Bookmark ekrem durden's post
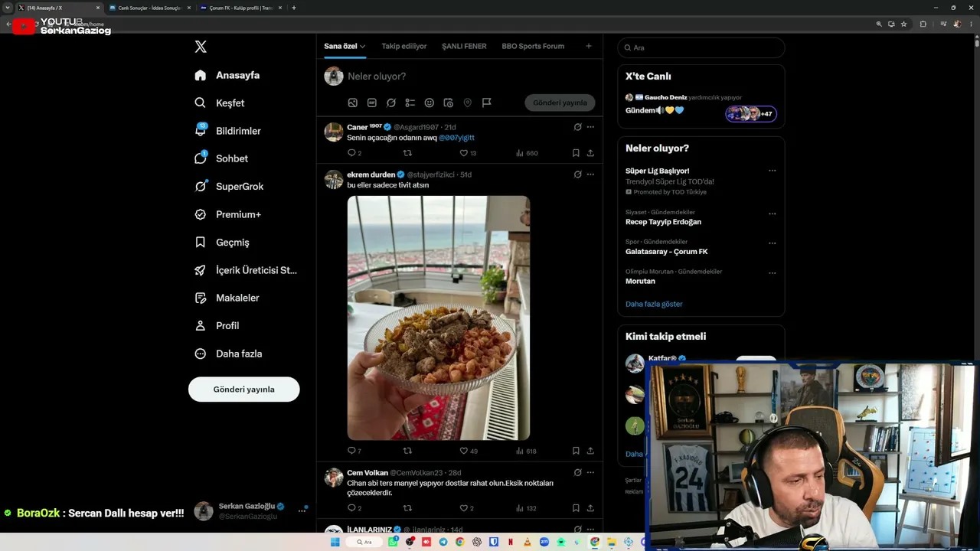The height and width of the screenshot is (551, 980). click(576, 451)
